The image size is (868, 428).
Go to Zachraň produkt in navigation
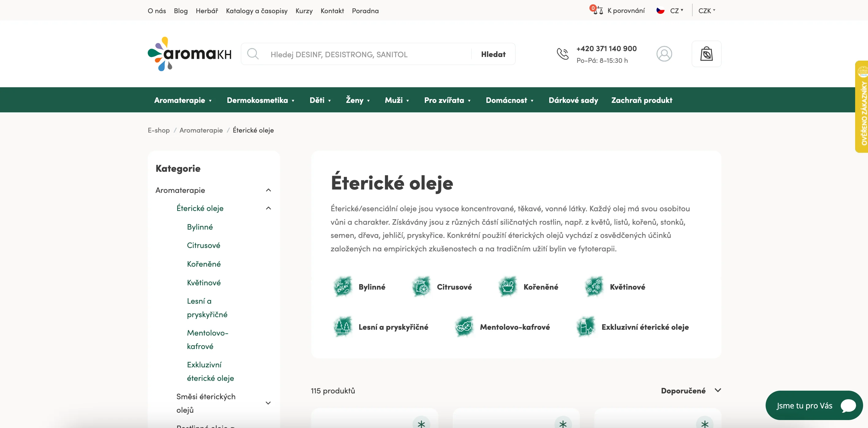641,100
